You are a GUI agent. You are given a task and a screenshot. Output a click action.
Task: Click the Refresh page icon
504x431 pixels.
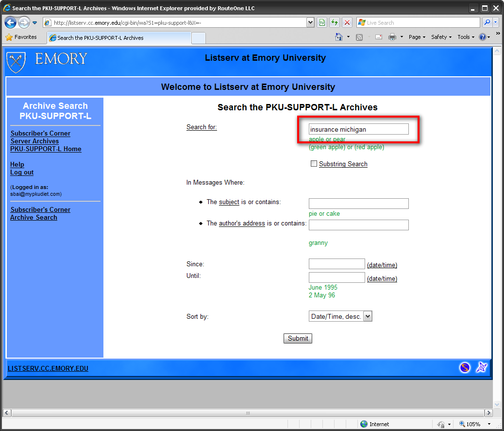[x=335, y=22]
